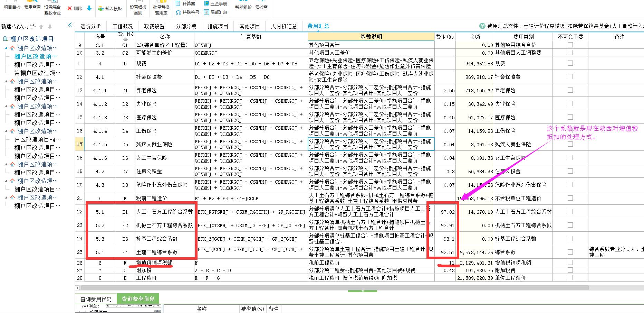The image size is (644, 313).
Task: Toggle 不可竞争费 checkbox for 社会保障费 row
Action: point(570,77)
